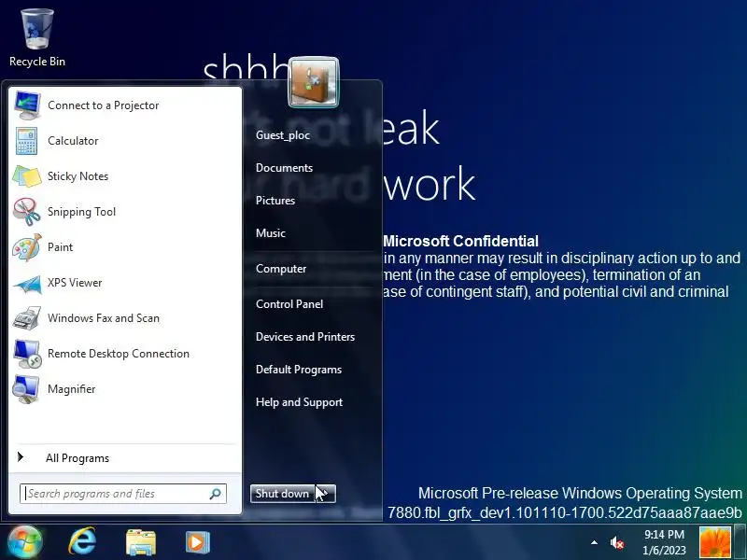Open Pictures library
Screen dimensions: 747x560
[275, 201]
